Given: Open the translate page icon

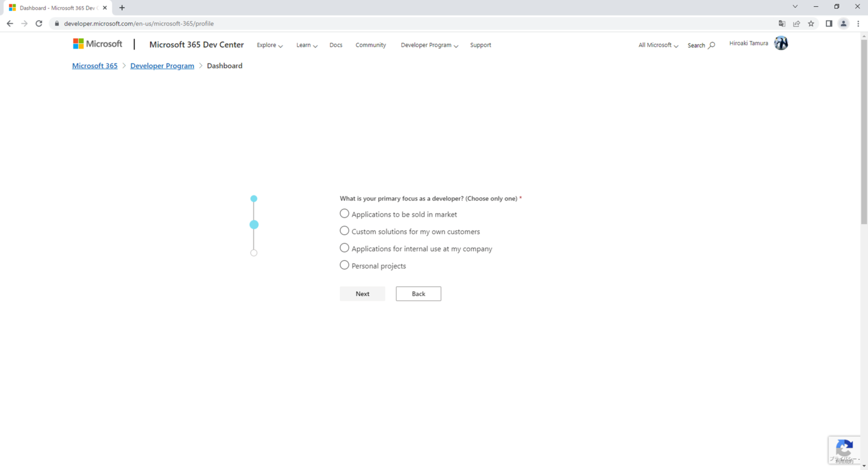Looking at the screenshot, I should (782, 24).
